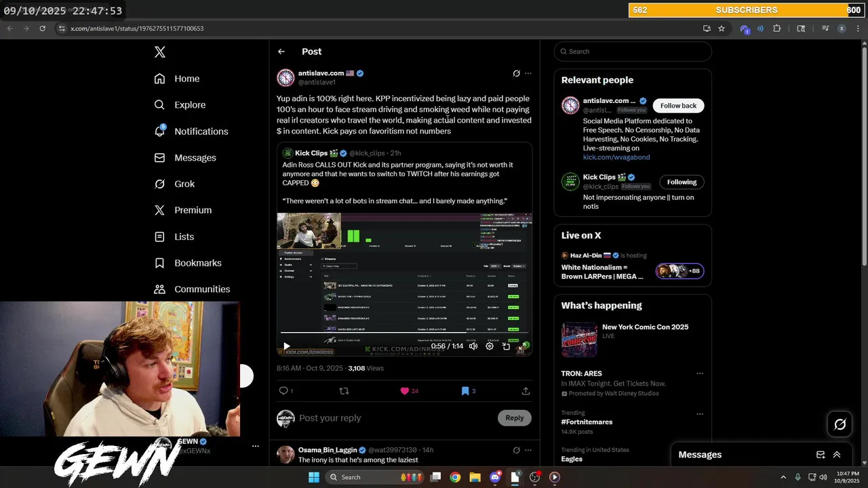Click the X logo in the sidebar
The image size is (868, 488).
coord(159,52)
